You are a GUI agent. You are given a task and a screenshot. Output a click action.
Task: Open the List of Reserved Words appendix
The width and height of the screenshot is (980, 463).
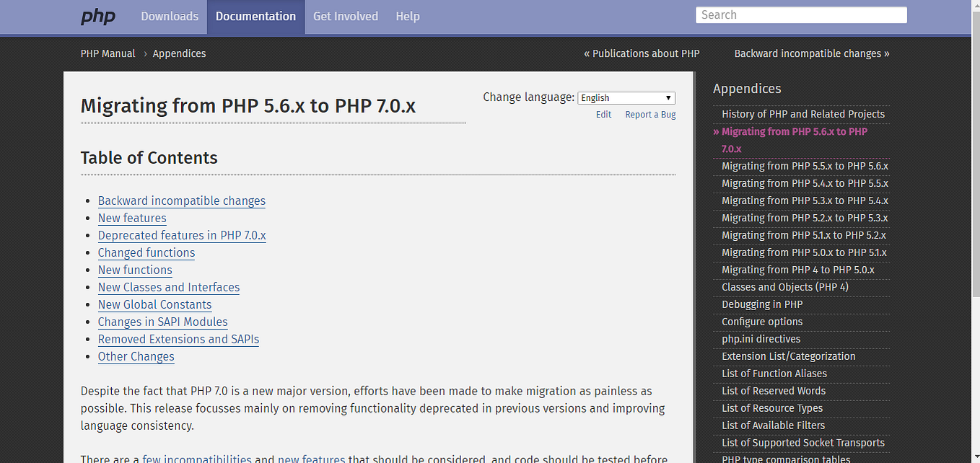coord(774,390)
